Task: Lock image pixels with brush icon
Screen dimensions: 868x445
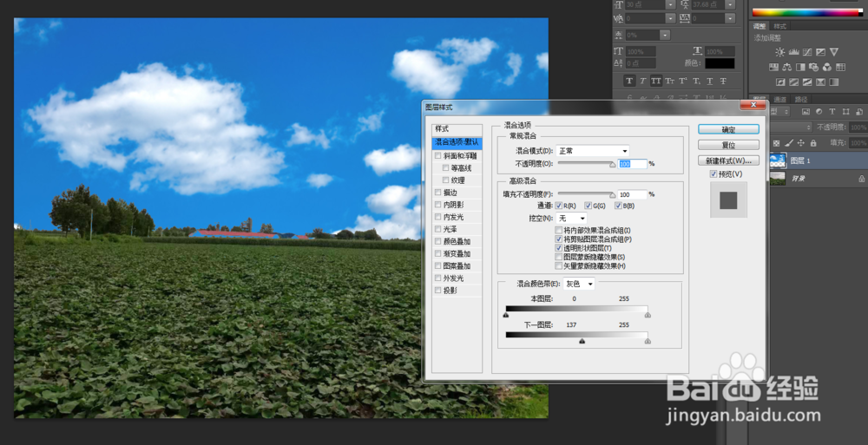Action: click(x=789, y=143)
